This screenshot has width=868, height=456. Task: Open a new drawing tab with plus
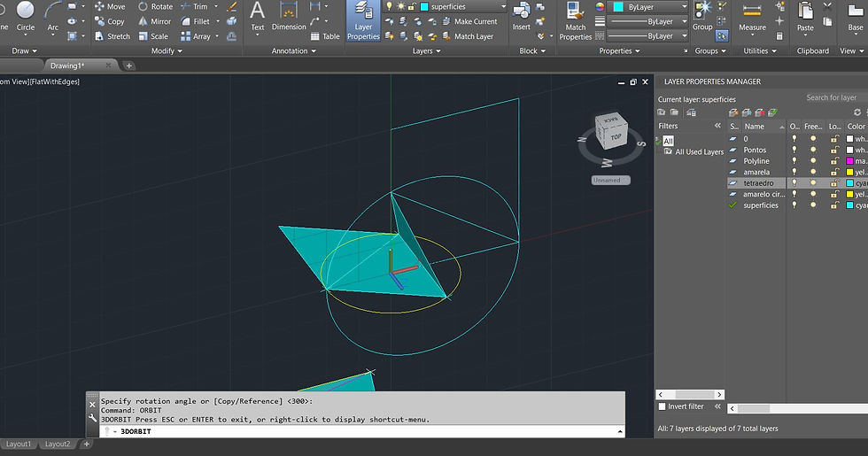pyautogui.click(x=128, y=66)
